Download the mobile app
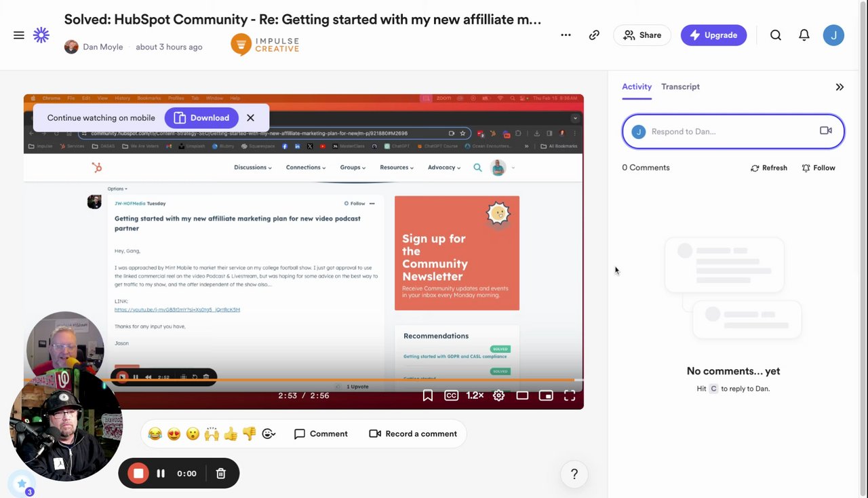 tap(201, 118)
